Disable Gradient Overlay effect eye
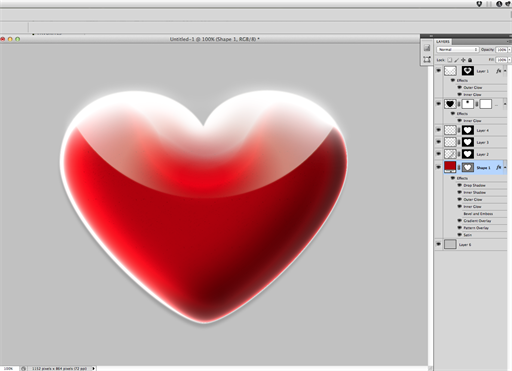The height and width of the screenshot is (371, 512). pyautogui.click(x=459, y=221)
